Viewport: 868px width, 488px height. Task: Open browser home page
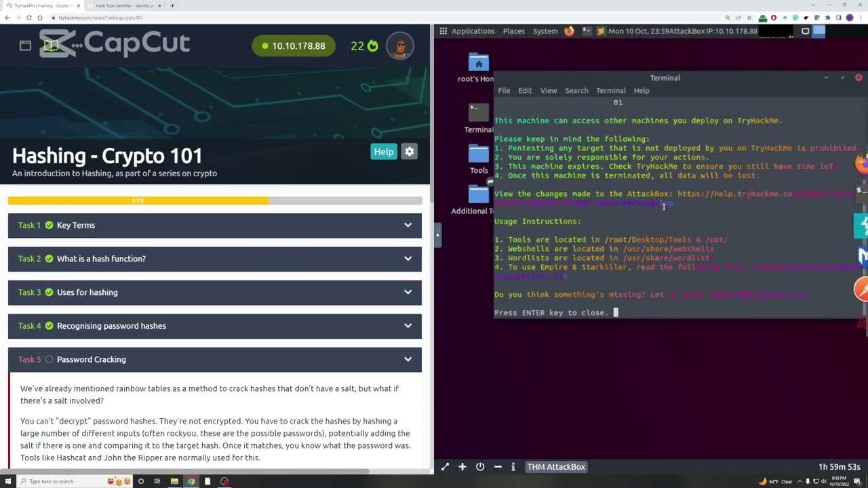(x=40, y=18)
